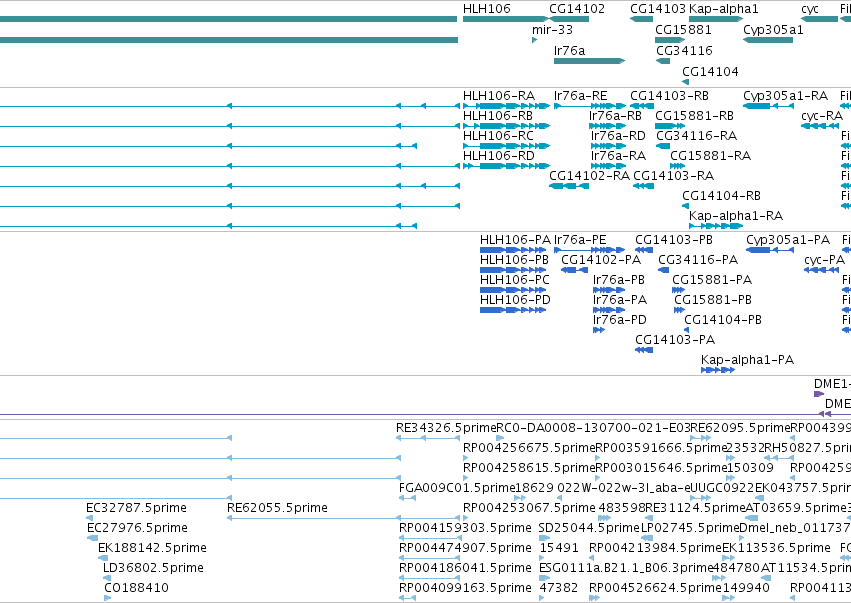Select the RP004099163.5prime EST label

coord(465,588)
